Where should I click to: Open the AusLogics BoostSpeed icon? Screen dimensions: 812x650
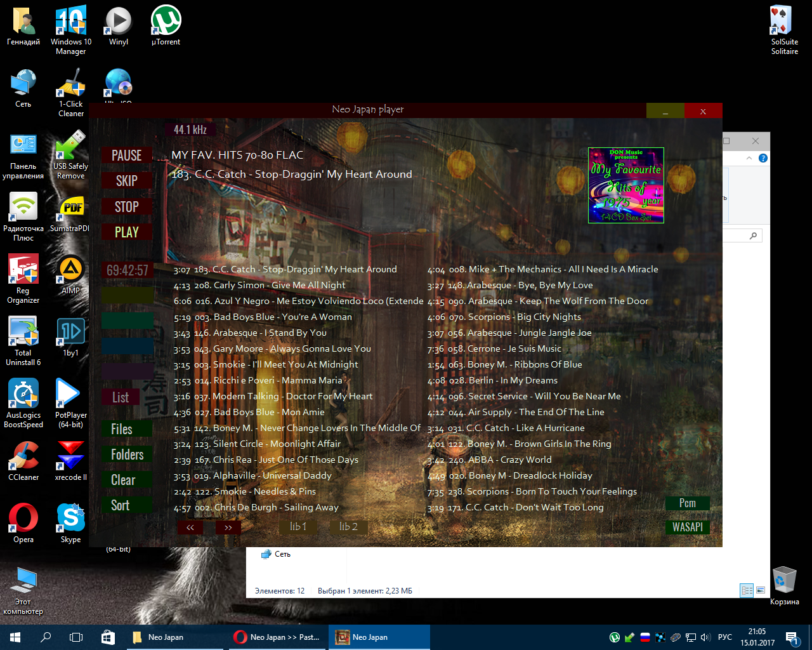(23, 404)
